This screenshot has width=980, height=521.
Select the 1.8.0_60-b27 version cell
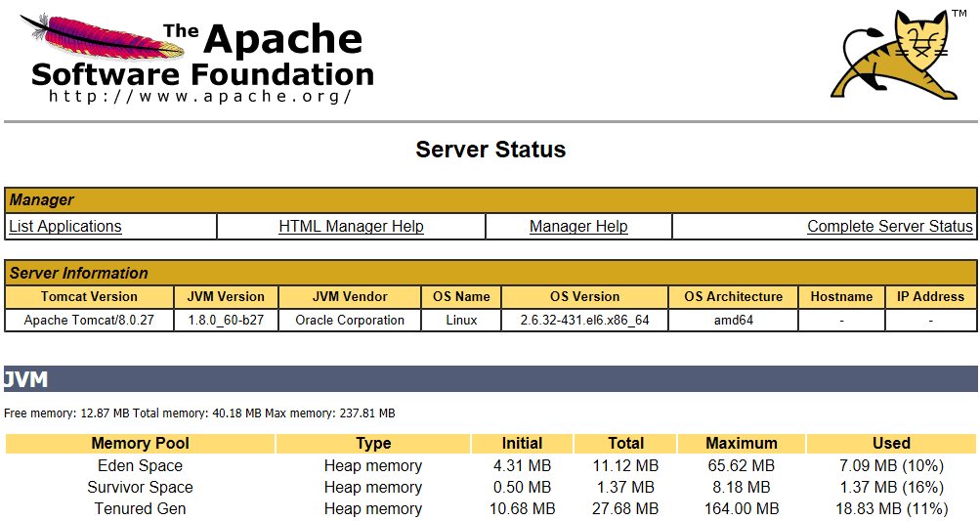[226, 321]
